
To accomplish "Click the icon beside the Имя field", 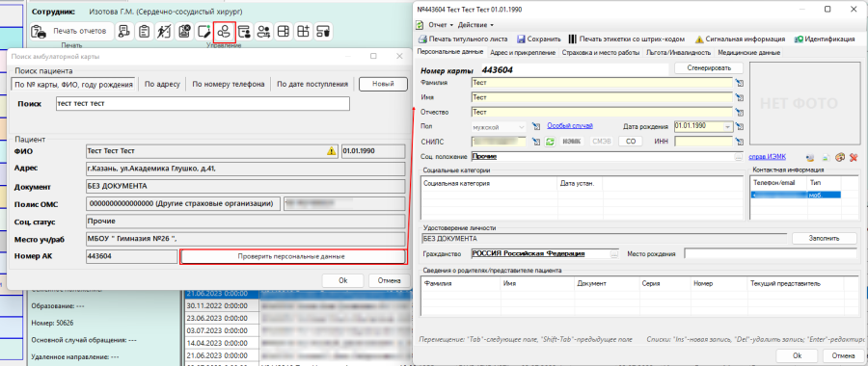I will [739, 98].
